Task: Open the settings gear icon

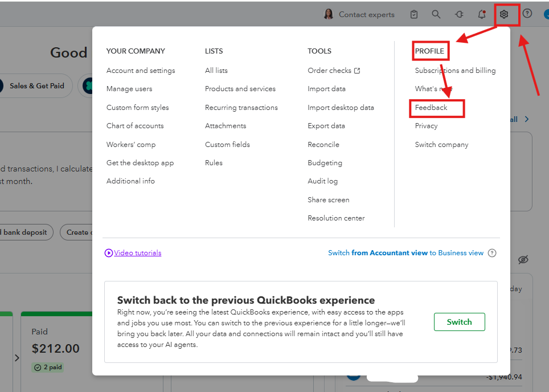Action: coord(504,14)
